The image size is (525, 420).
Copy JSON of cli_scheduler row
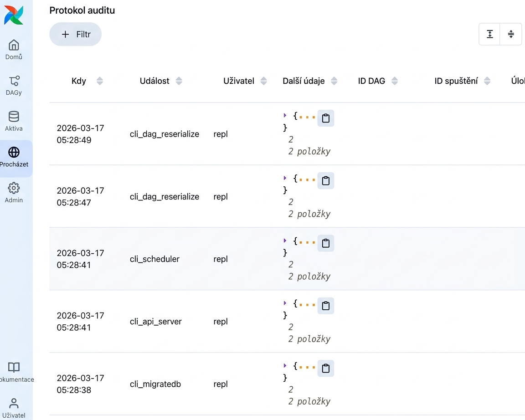tap(325, 243)
